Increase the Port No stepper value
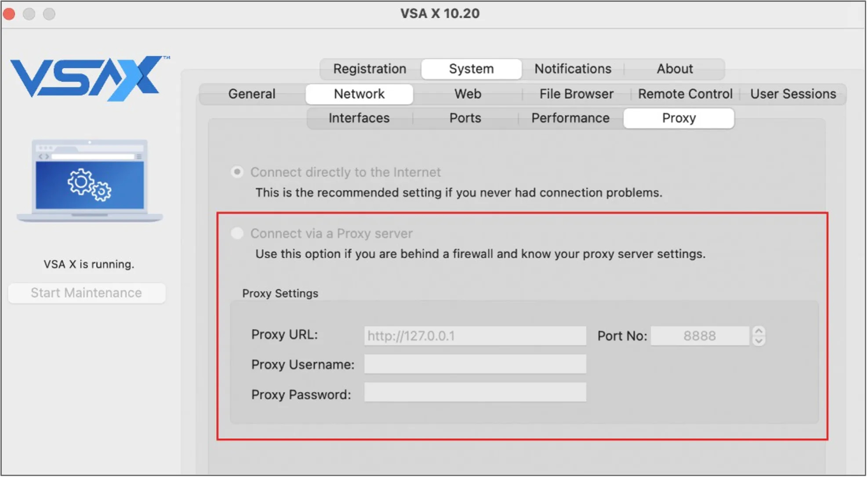The image size is (868, 479). [759, 331]
